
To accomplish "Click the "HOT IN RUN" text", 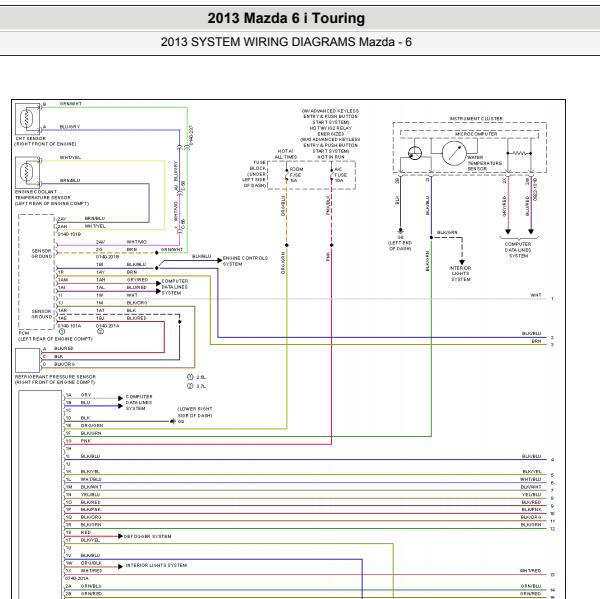I will [x=331, y=157].
